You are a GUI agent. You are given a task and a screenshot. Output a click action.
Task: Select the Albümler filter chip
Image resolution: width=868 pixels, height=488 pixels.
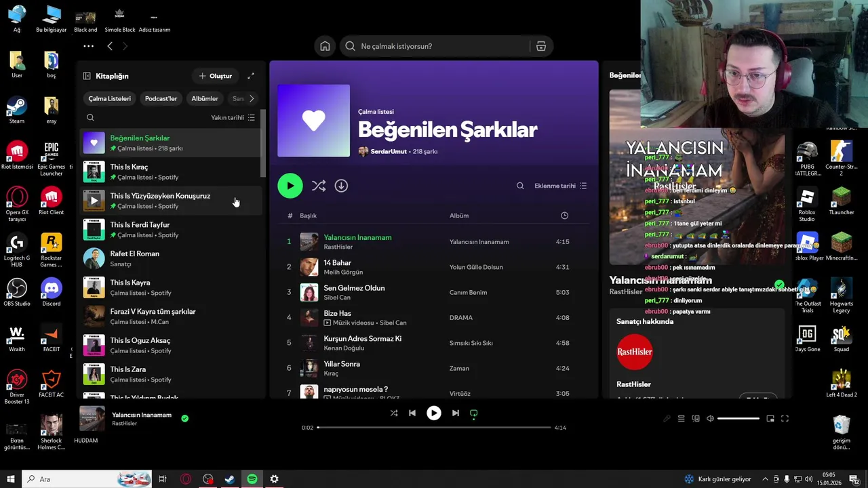pyautogui.click(x=205, y=98)
